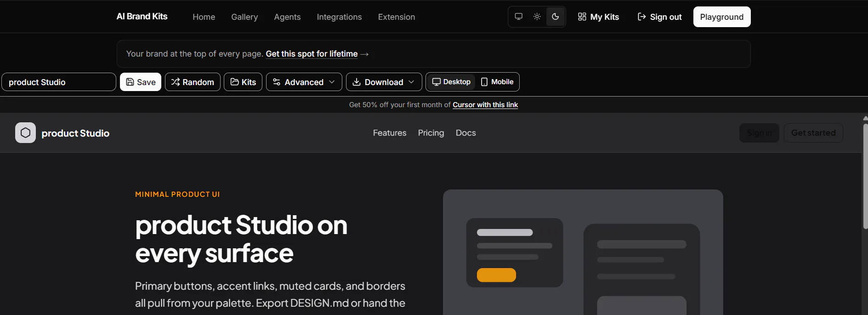Open the Gallery nav item

pyautogui.click(x=244, y=17)
